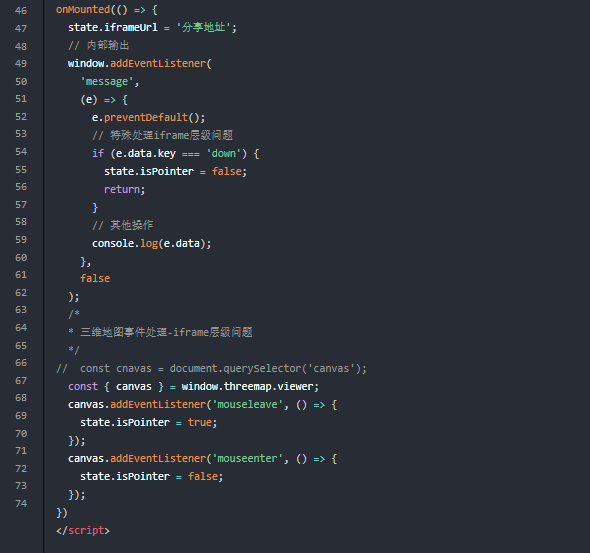The height and width of the screenshot is (553, 590).
Task: Click line number 54 in gutter
Action: click(21, 152)
